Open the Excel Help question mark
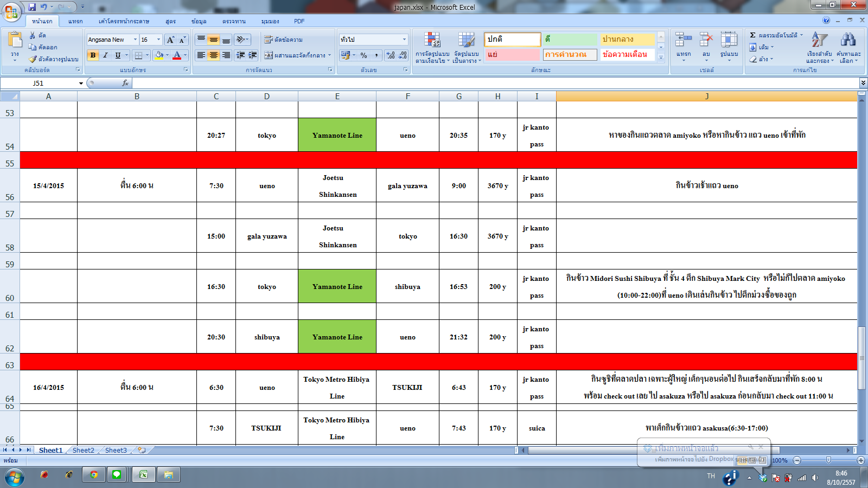Viewport: 868px width, 488px height. pyautogui.click(x=826, y=20)
